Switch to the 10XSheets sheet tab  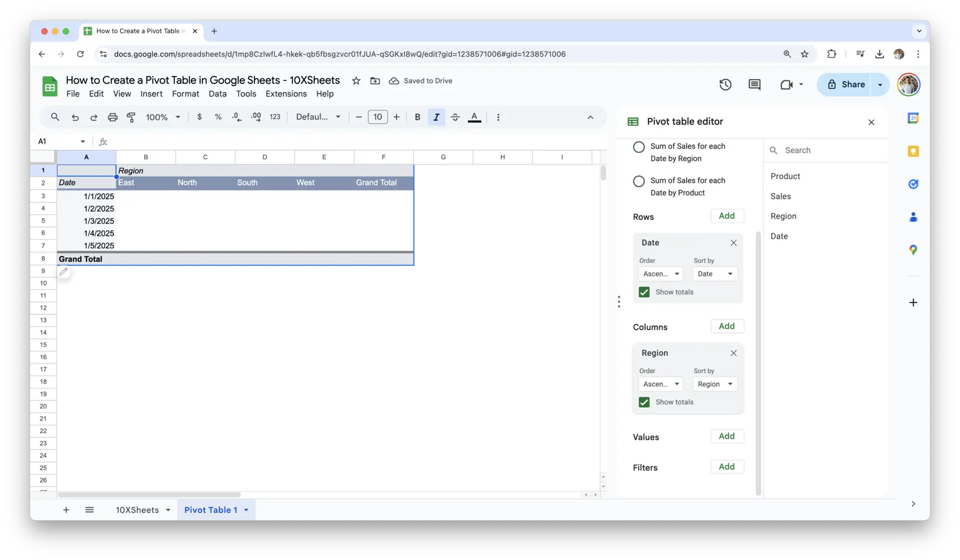137,510
